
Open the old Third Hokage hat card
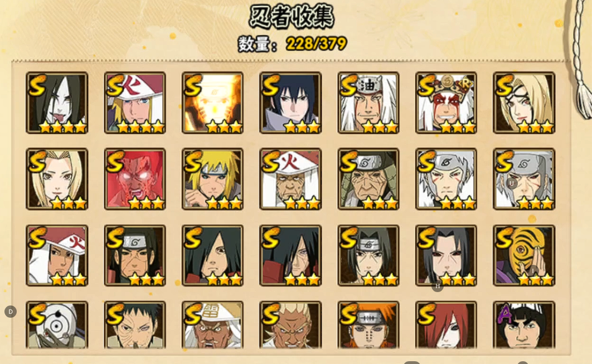[290, 179]
